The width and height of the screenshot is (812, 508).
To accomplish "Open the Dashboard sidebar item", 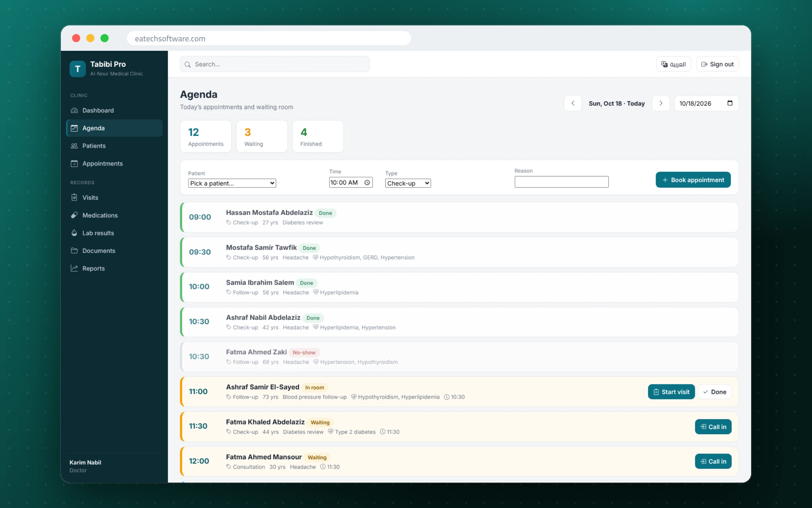I will (114, 110).
